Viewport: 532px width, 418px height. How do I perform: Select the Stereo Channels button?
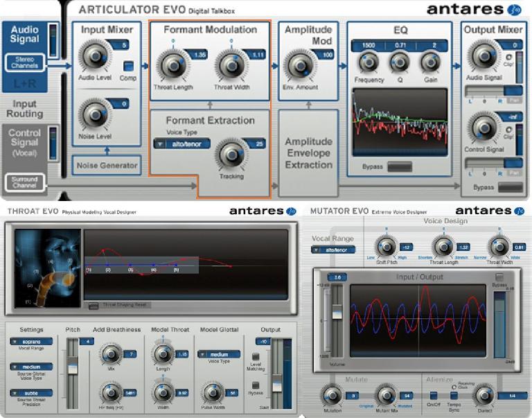26,63
